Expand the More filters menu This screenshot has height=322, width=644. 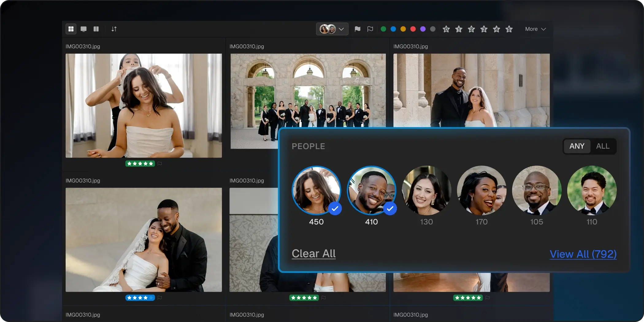(x=535, y=29)
